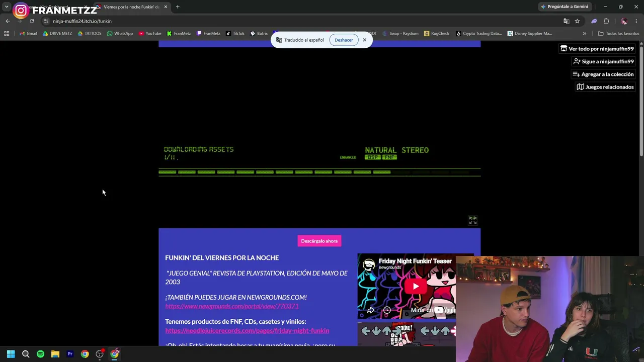644x362 pixels.
Task: Open the TikTok bookmark
Action: click(x=235, y=34)
